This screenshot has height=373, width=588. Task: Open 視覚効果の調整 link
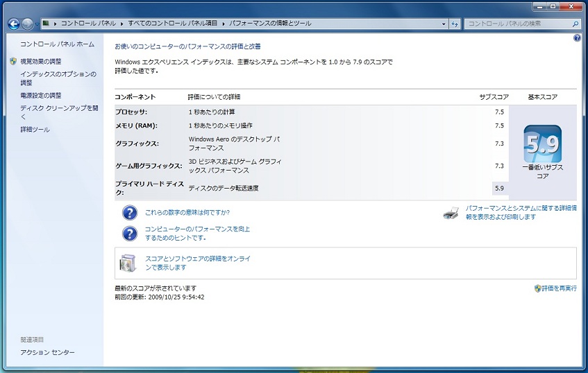coord(40,62)
